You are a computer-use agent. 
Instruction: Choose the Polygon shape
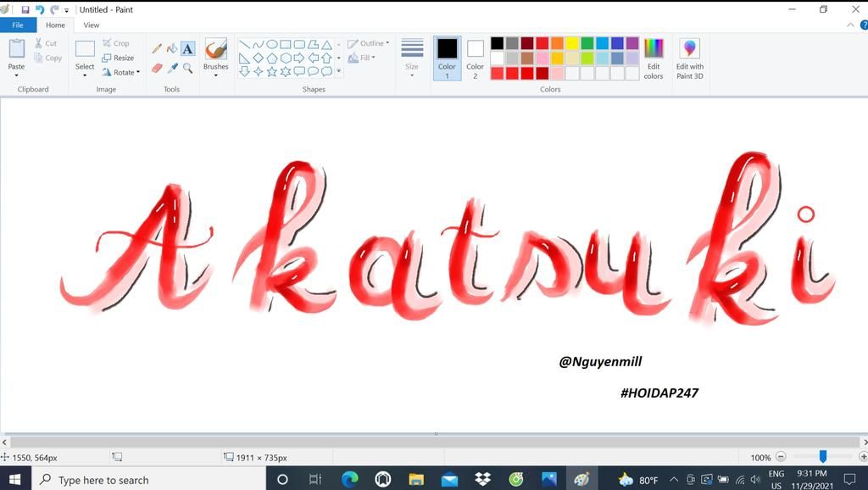click(x=314, y=44)
